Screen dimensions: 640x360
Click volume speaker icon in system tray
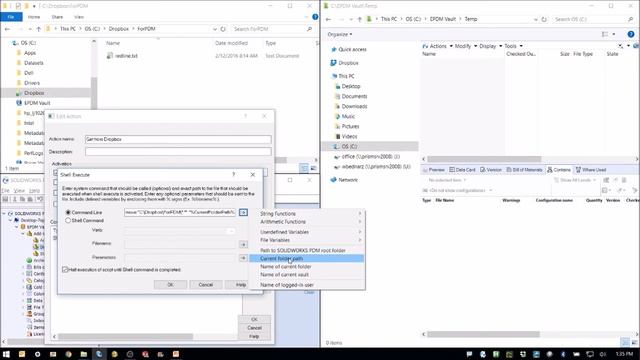coord(603,354)
